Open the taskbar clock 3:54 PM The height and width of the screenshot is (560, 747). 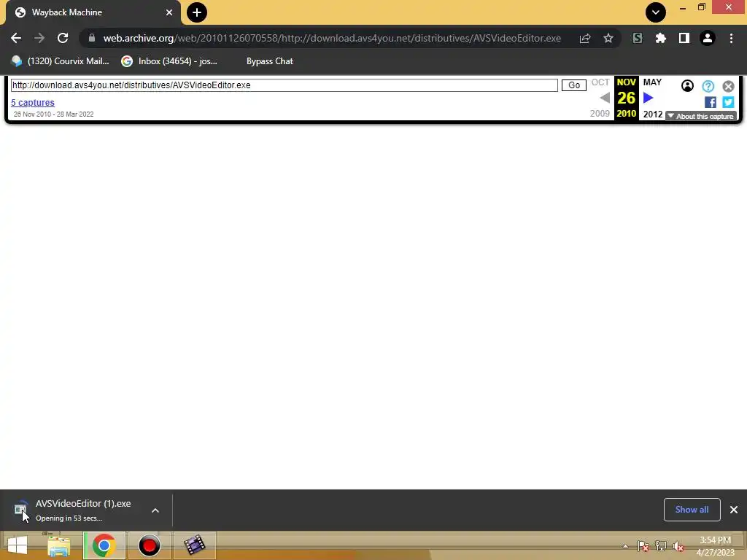click(715, 546)
